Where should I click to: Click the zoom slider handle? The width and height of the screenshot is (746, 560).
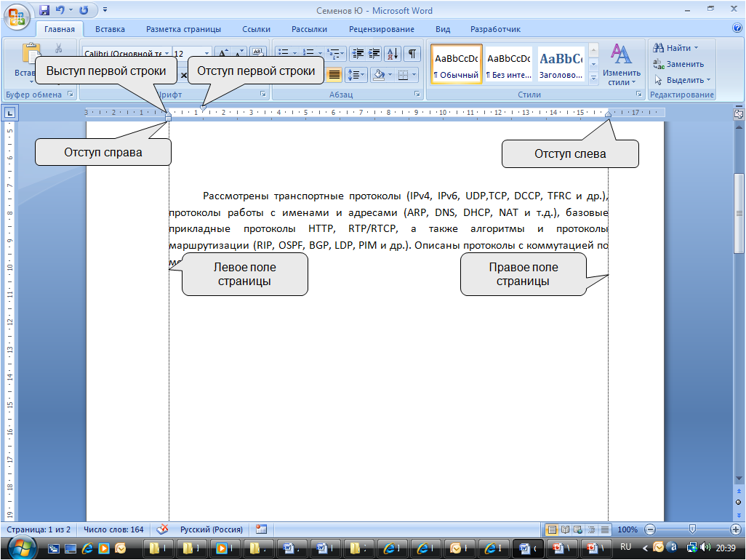tap(692, 529)
